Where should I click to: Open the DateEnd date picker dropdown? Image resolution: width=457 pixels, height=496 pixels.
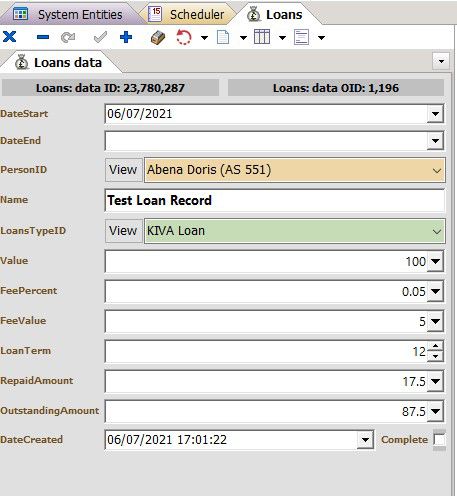(435, 141)
